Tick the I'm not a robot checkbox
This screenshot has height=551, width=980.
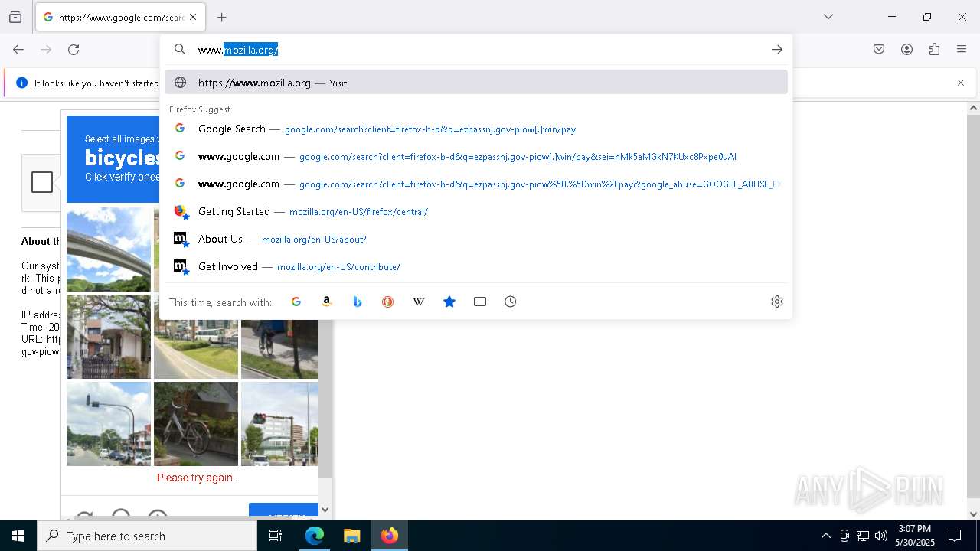42,182
